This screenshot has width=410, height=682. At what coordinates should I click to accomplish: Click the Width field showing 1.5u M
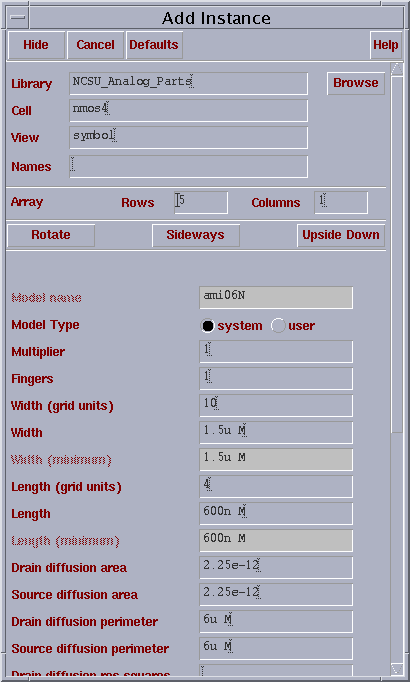pyautogui.click(x=276, y=432)
